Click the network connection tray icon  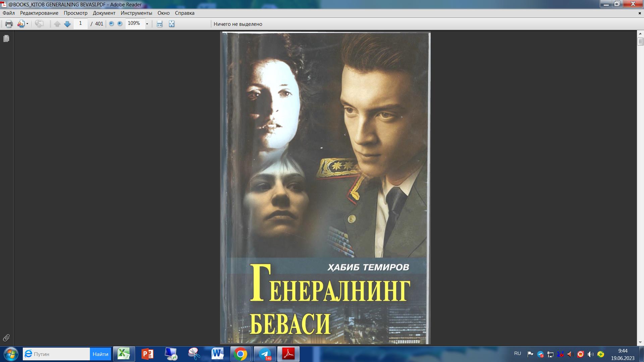tap(550, 354)
